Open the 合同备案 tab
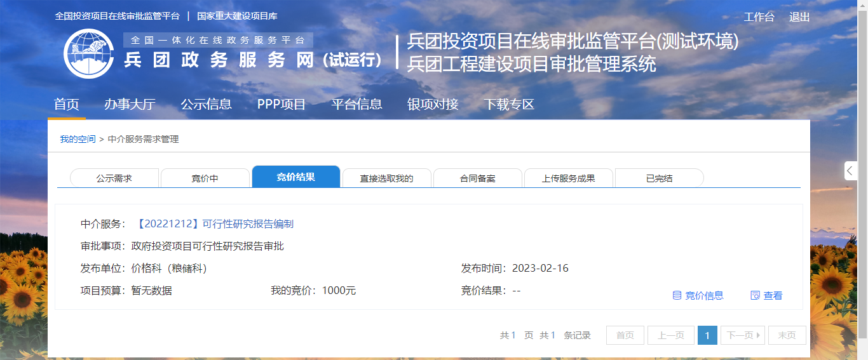Image resolution: width=868 pixels, height=360 pixels. 477,178
